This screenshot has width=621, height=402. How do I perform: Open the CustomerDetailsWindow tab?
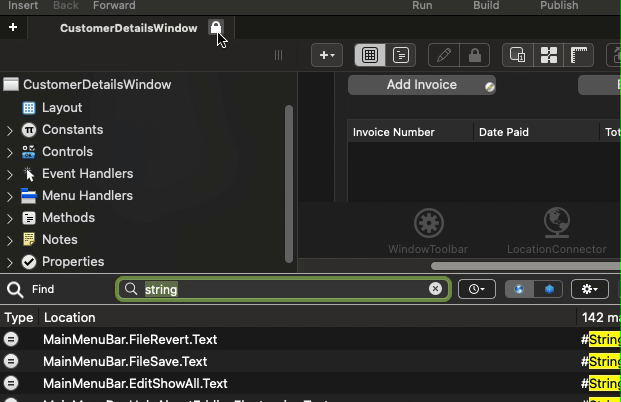pos(128,28)
